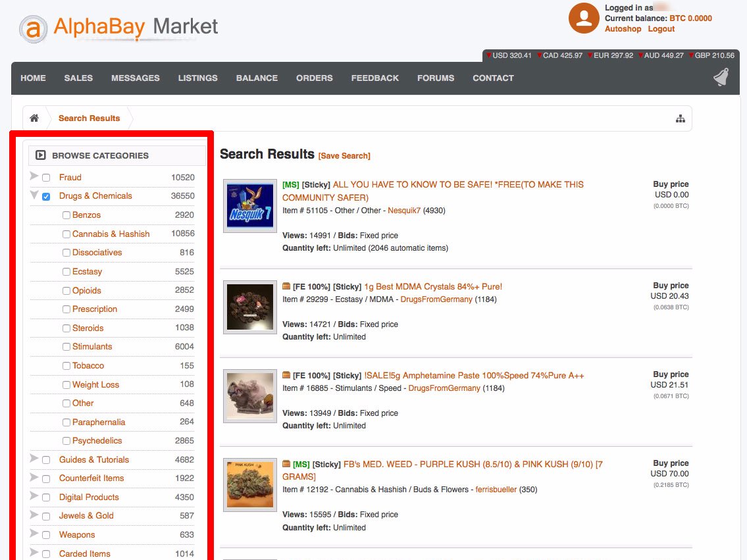Click the orange icon beside the FB's MED. WEED listing
The height and width of the screenshot is (560, 747).
(x=286, y=464)
